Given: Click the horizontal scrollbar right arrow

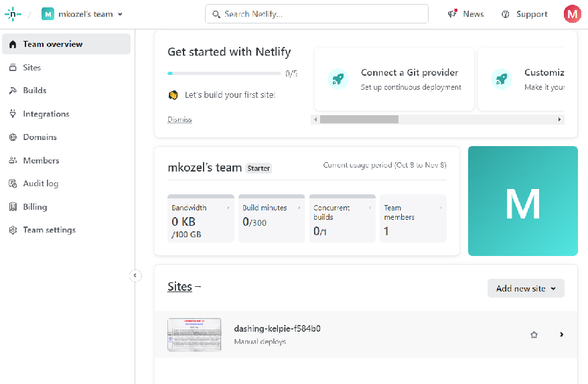Looking at the screenshot, I should pyautogui.click(x=559, y=119).
